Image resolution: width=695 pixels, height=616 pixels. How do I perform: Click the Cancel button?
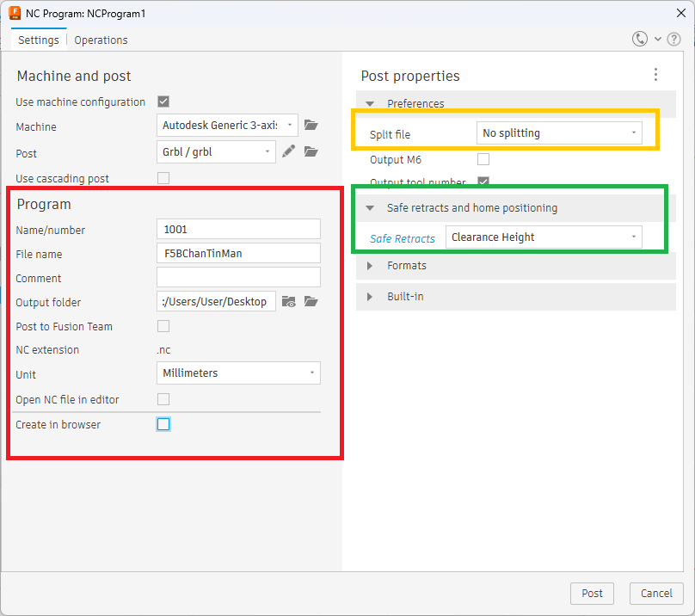click(x=656, y=593)
